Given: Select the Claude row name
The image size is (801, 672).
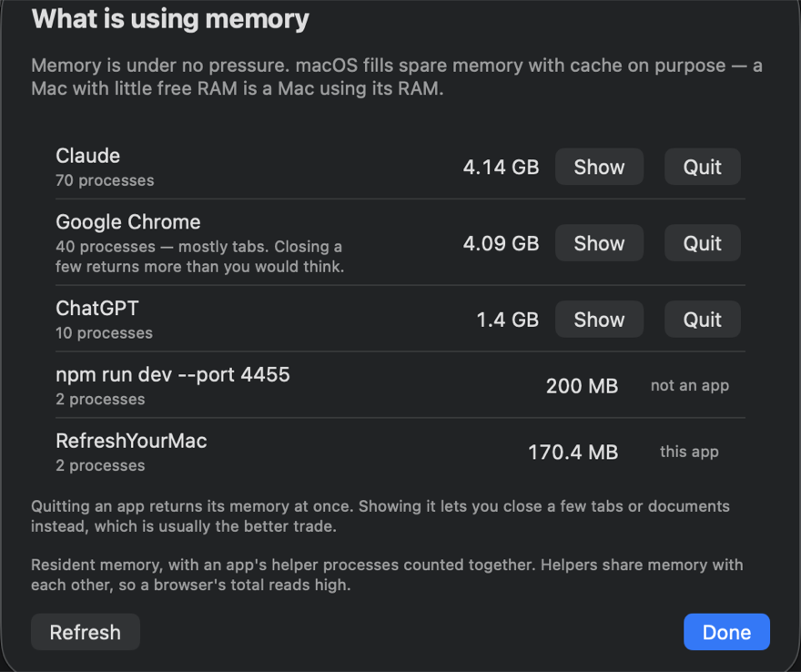Looking at the screenshot, I should tap(88, 156).
